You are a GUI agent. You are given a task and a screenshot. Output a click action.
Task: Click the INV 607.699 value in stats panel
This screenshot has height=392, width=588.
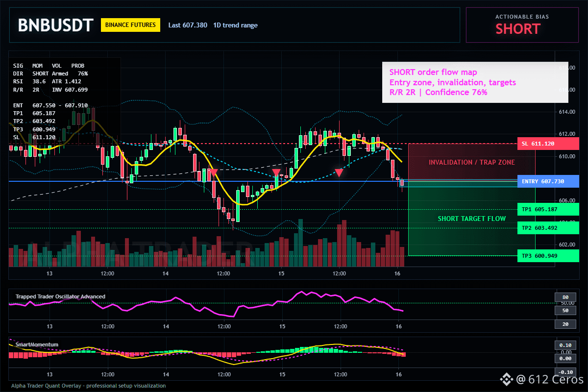[70, 90]
